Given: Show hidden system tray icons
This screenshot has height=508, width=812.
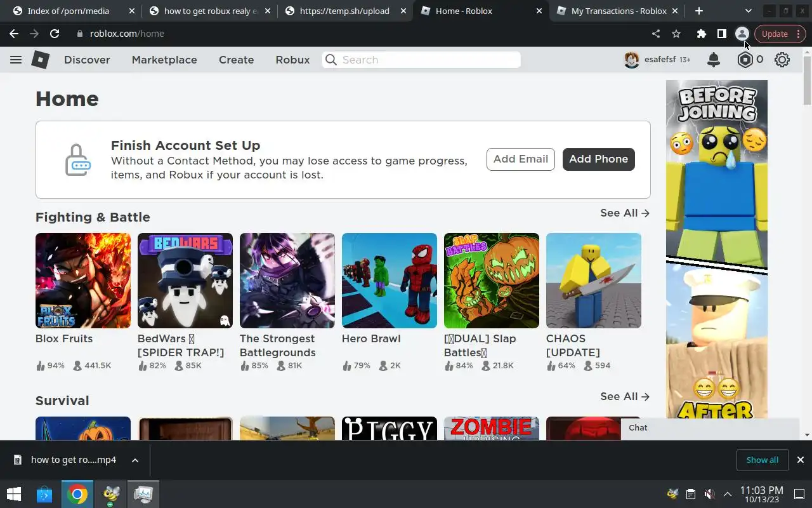Looking at the screenshot, I should click(x=727, y=494).
